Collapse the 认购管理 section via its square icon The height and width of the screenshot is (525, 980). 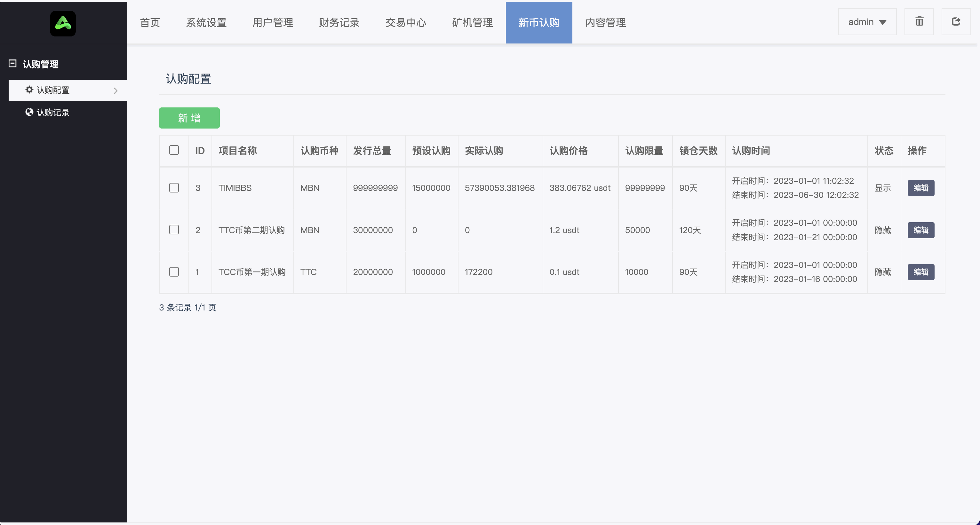tap(12, 64)
